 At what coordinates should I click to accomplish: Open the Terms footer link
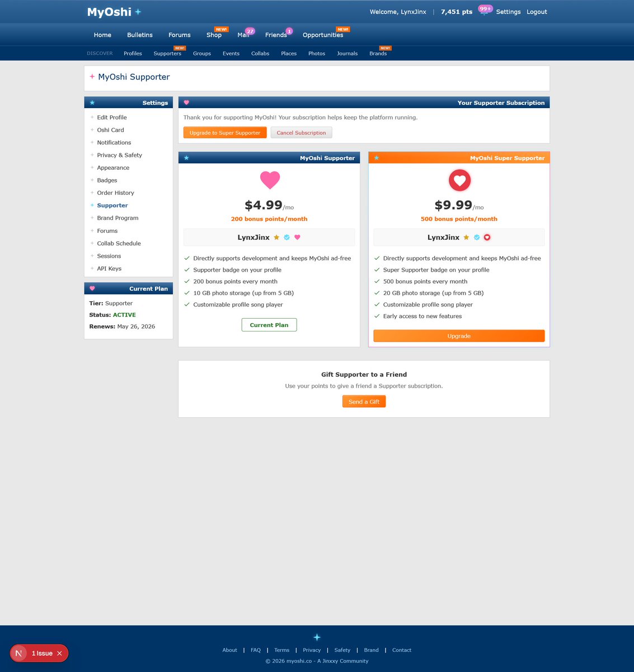[281, 650]
